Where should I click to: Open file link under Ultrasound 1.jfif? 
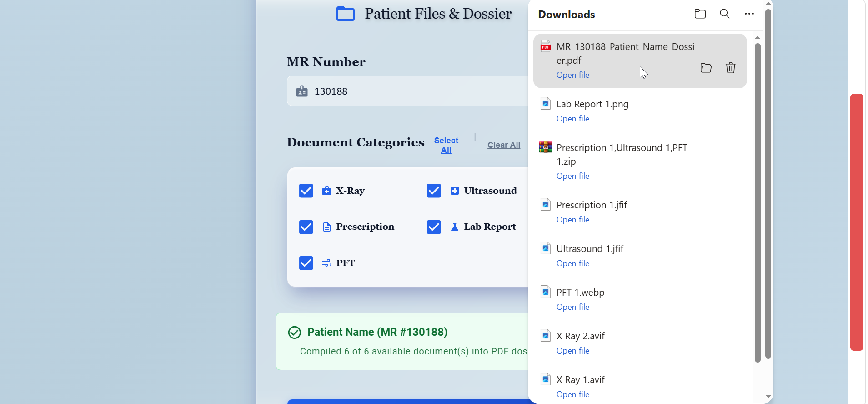(573, 263)
